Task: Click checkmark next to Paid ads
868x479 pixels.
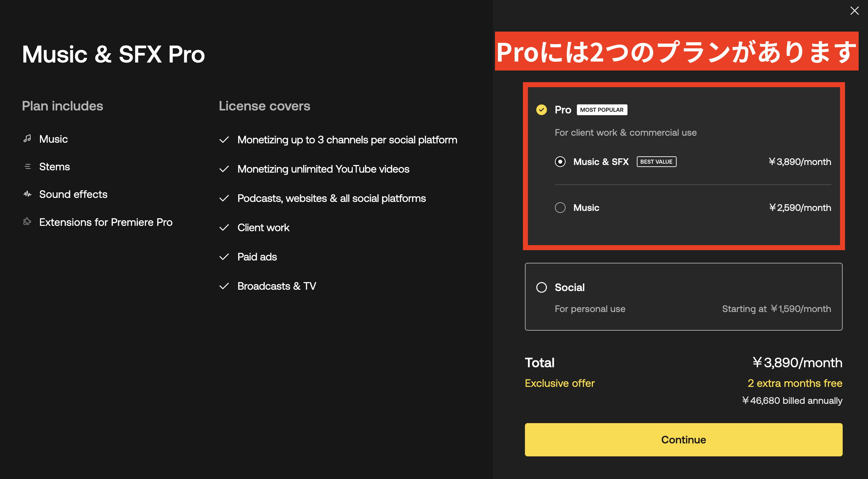Action: [x=224, y=257]
